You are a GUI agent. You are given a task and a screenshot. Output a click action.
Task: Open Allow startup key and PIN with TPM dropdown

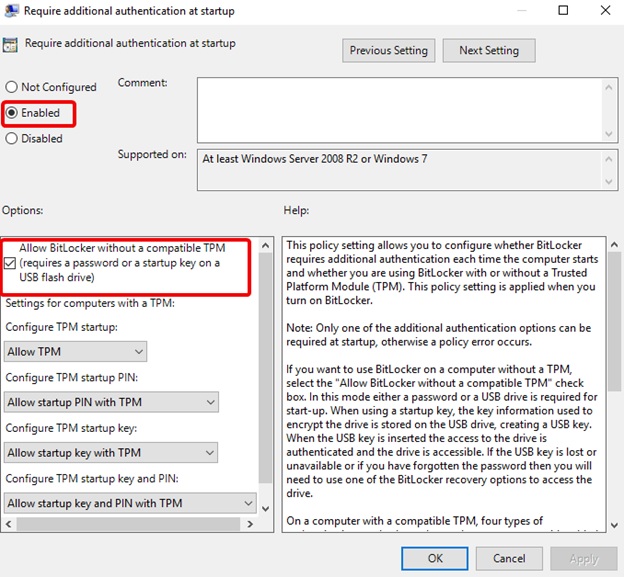(x=130, y=503)
